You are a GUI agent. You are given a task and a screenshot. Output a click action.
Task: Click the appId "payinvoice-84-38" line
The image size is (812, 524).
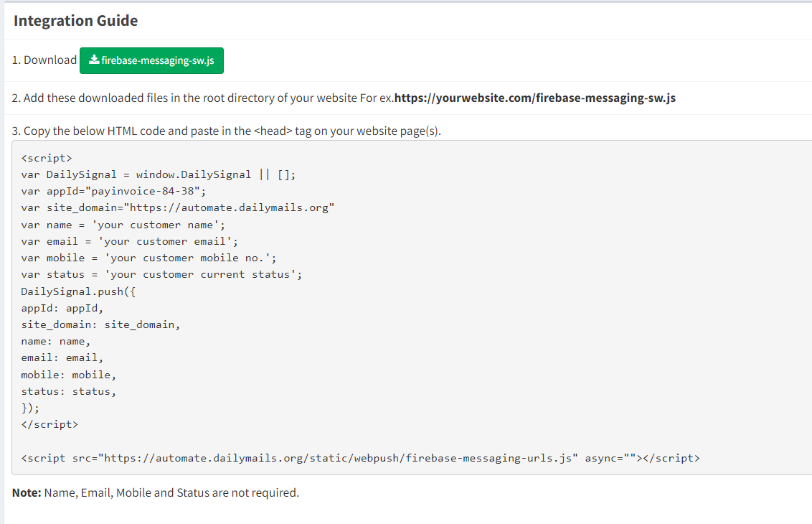[x=113, y=191]
